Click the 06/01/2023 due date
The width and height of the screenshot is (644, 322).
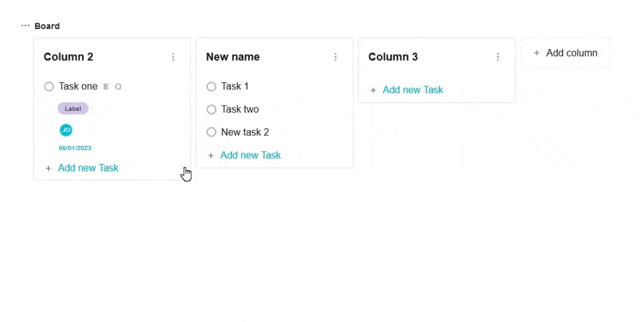point(75,148)
